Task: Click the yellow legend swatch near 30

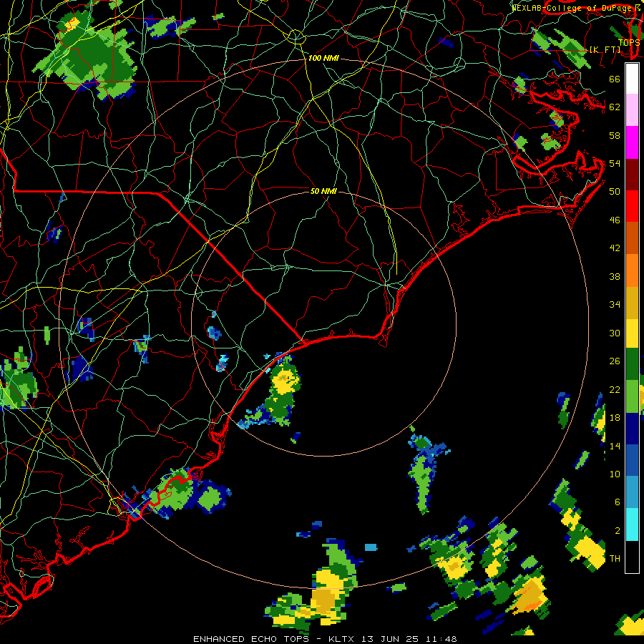Action: coord(632,333)
